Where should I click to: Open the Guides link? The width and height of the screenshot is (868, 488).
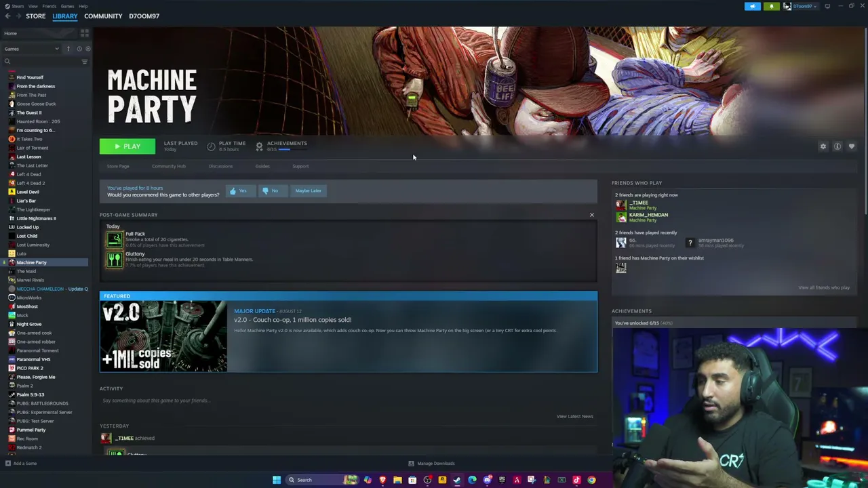click(x=262, y=166)
